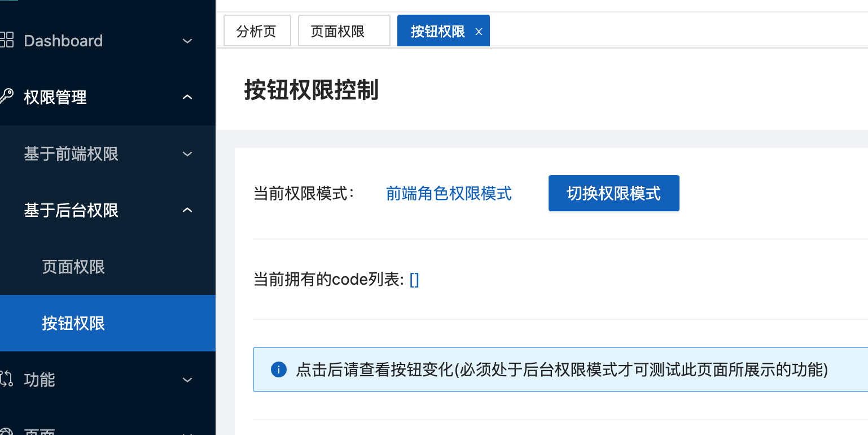This screenshot has width=868, height=435.
Task: Click the branch icon next to 功能
Action: tap(8, 380)
